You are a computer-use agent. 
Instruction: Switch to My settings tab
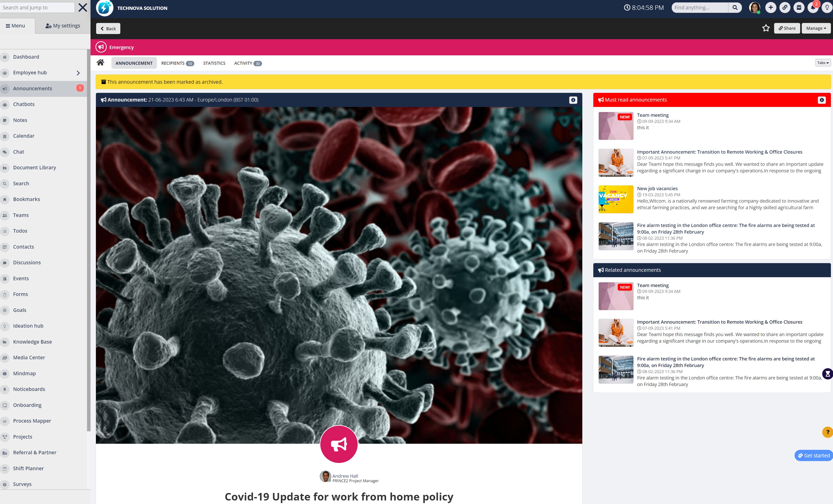(63, 26)
